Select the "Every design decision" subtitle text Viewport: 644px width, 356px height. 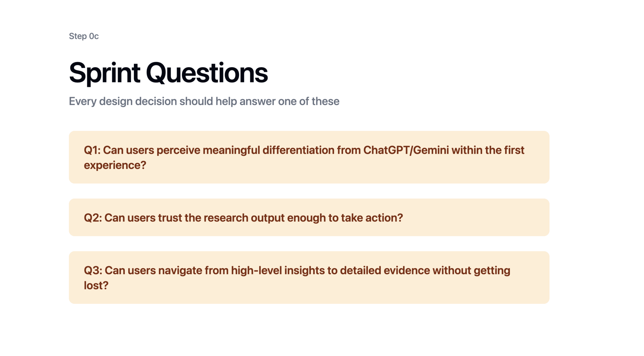(x=204, y=101)
